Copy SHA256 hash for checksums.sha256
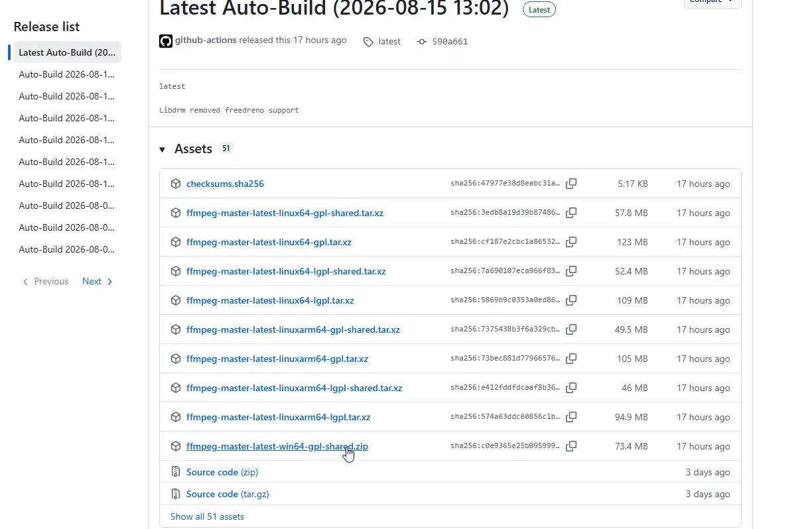Viewport: 812px width, 529px height. pos(571,184)
